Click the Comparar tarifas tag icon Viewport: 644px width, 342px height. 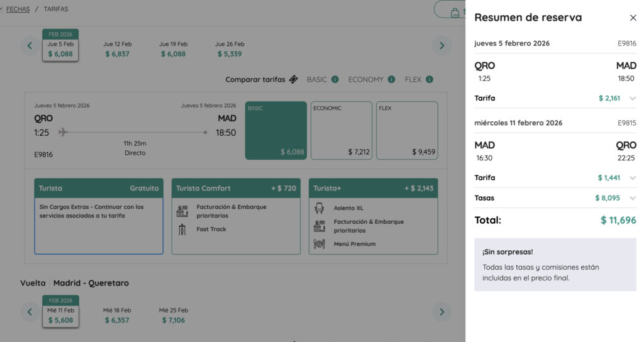[293, 79]
